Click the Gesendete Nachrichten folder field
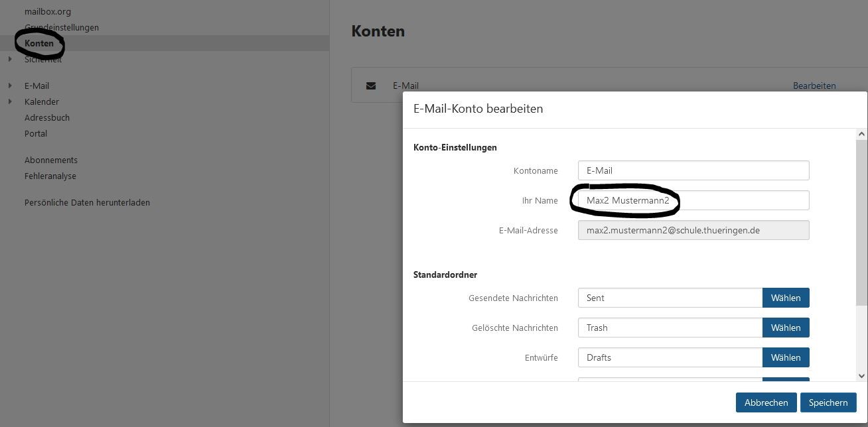 click(x=670, y=298)
